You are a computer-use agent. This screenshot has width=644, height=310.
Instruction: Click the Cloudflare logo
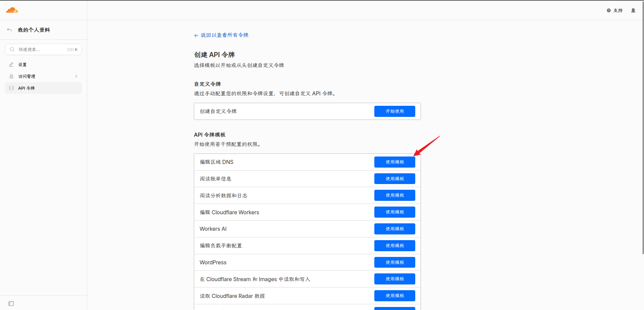[12, 10]
